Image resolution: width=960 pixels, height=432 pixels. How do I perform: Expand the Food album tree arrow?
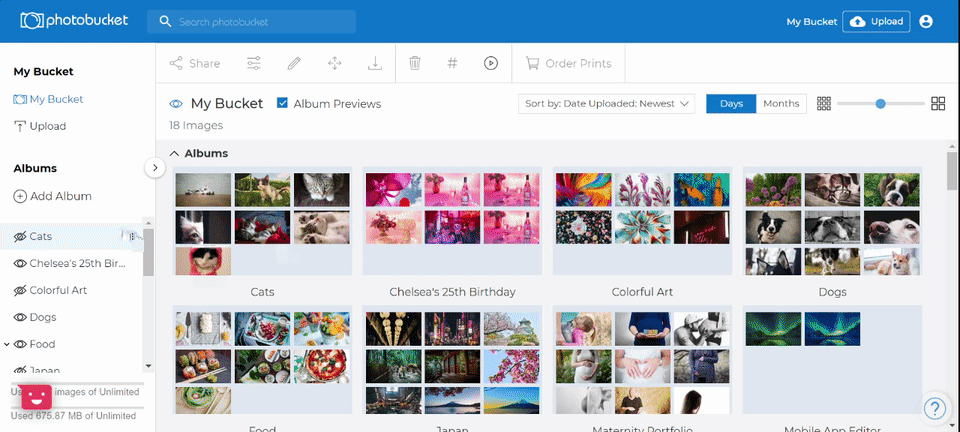click(7, 344)
